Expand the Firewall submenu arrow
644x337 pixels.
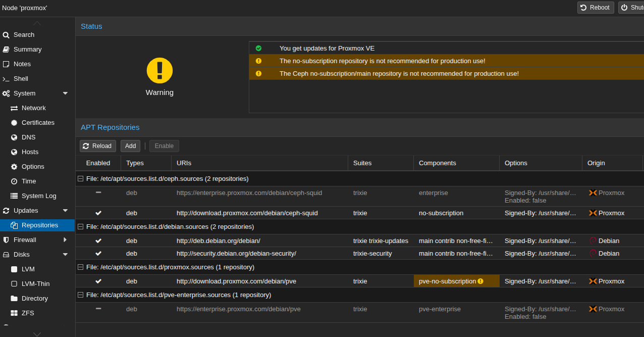click(65, 240)
